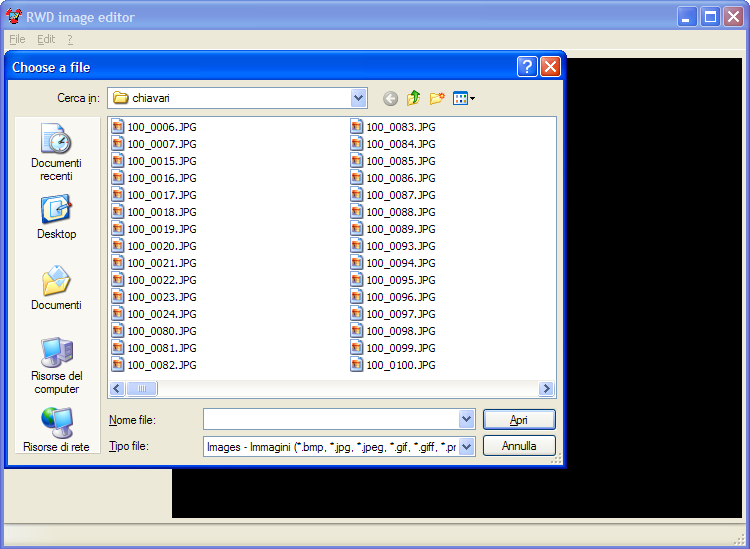The image size is (750, 549).
Task: Go back using the toolbar back arrow
Action: coord(390,99)
